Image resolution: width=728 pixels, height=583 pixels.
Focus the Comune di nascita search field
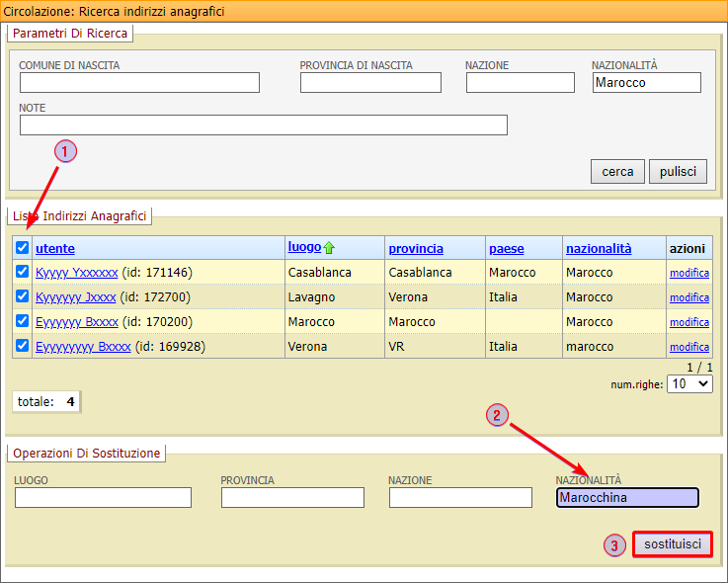point(139,83)
